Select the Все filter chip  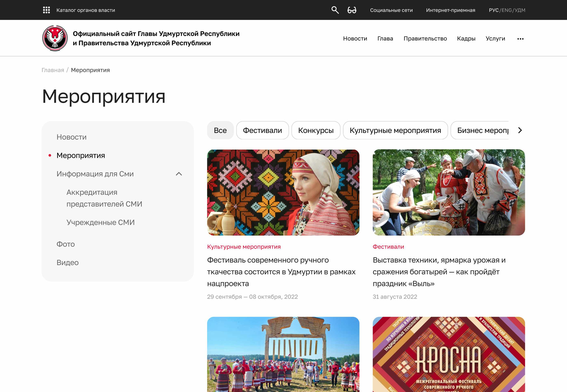220,130
